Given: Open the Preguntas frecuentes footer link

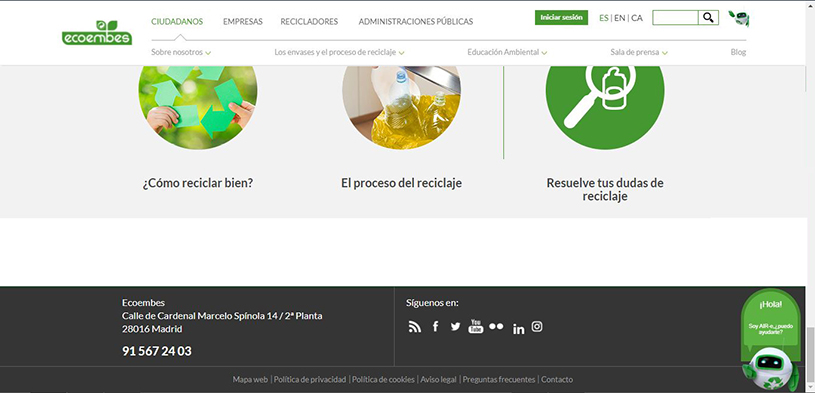Looking at the screenshot, I should 499,379.
